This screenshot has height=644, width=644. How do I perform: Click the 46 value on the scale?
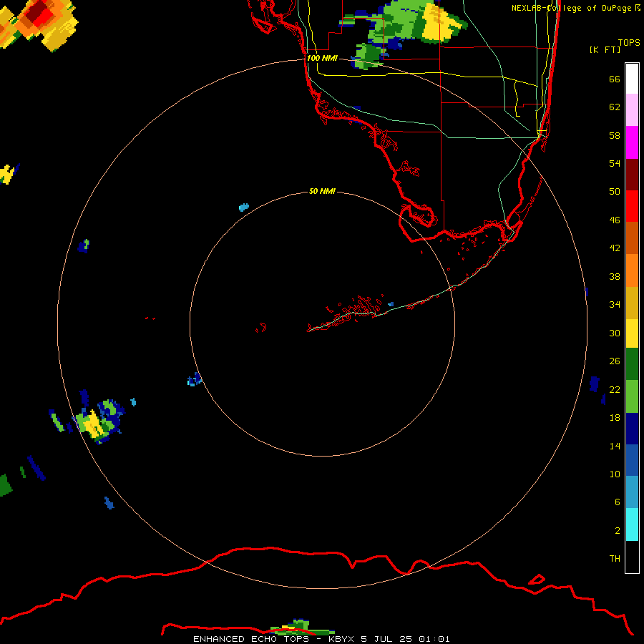pyautogui.click(x=615, y=220)
